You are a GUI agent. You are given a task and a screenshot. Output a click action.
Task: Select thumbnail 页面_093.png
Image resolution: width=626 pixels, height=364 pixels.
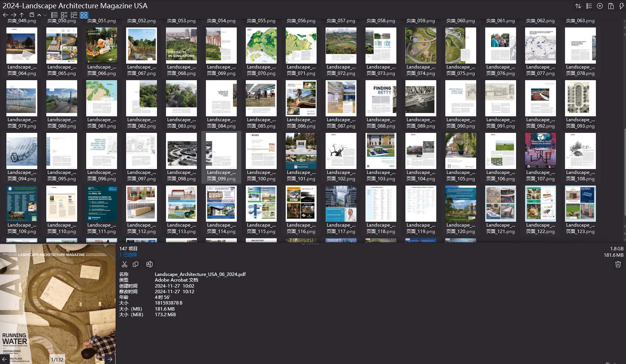580,99
